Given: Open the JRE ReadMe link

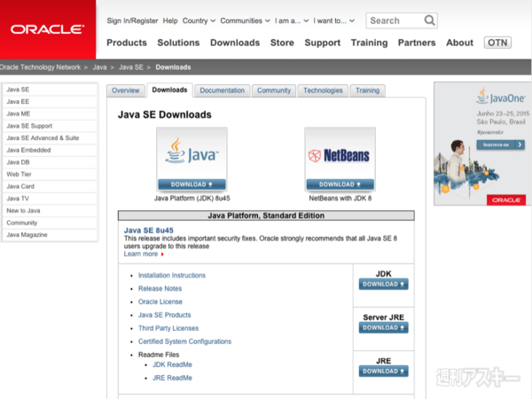Looking at the screenshot, I should click(172, 378).
